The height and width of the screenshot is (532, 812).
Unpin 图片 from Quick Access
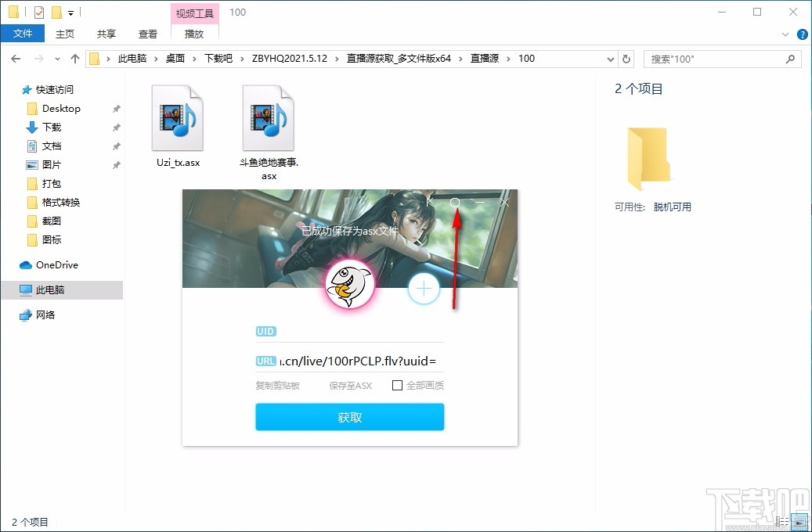click(x=115, y=164)
